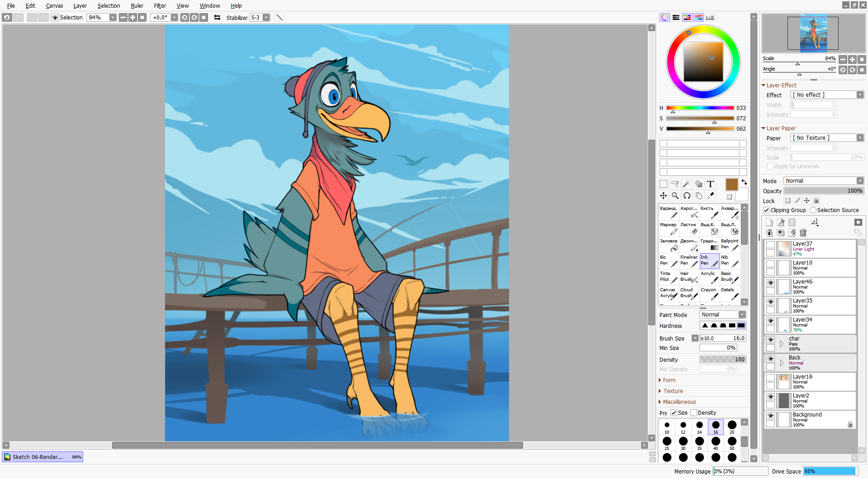Select the Cloud Brush tool
This screenshot has width=868, height=478.
689,293
